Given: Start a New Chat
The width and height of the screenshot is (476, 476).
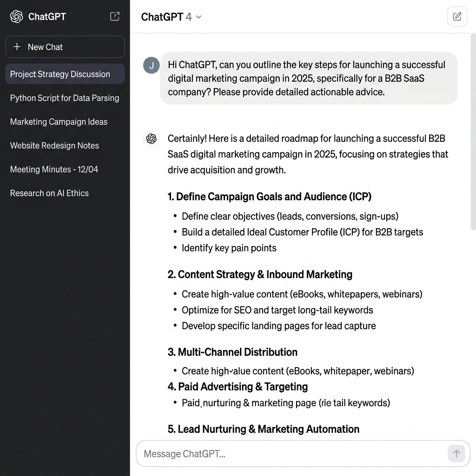Looking at the screenshot, I should click(x=65, y=47).
